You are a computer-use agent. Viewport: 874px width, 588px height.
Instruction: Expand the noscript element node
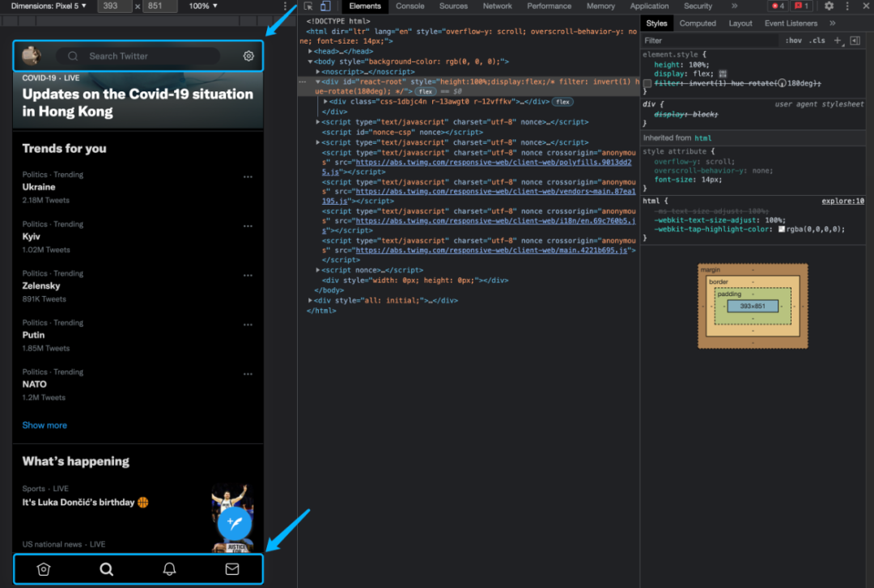tap(318, 71)
